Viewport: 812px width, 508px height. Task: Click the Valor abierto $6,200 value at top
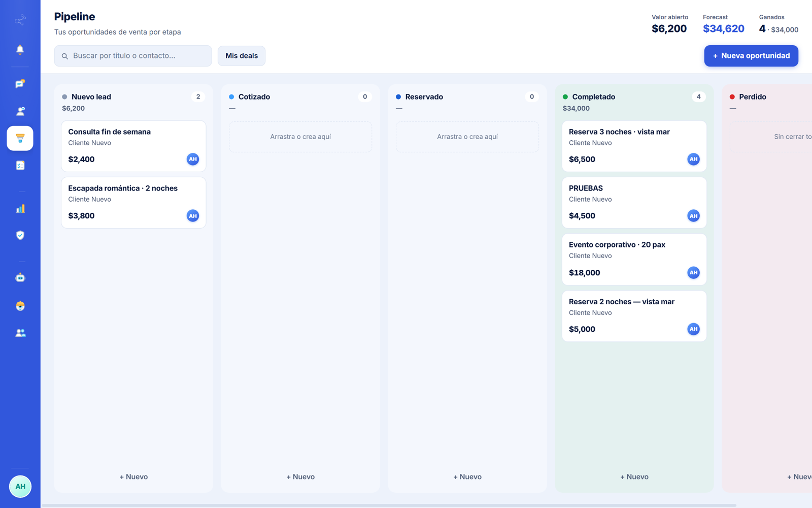click(x=669, y=29)
